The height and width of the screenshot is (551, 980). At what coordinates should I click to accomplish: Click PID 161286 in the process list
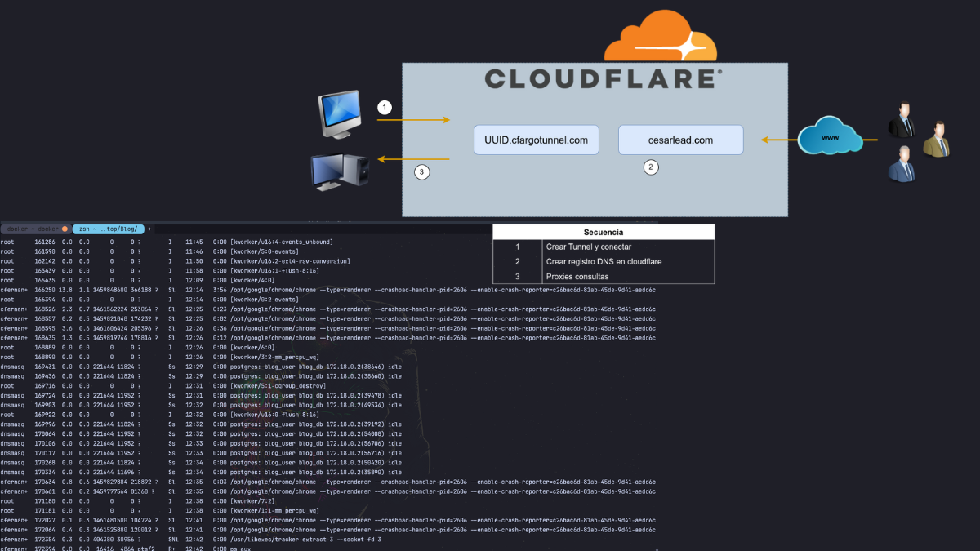pyautogui.click(x=44, y=242)
